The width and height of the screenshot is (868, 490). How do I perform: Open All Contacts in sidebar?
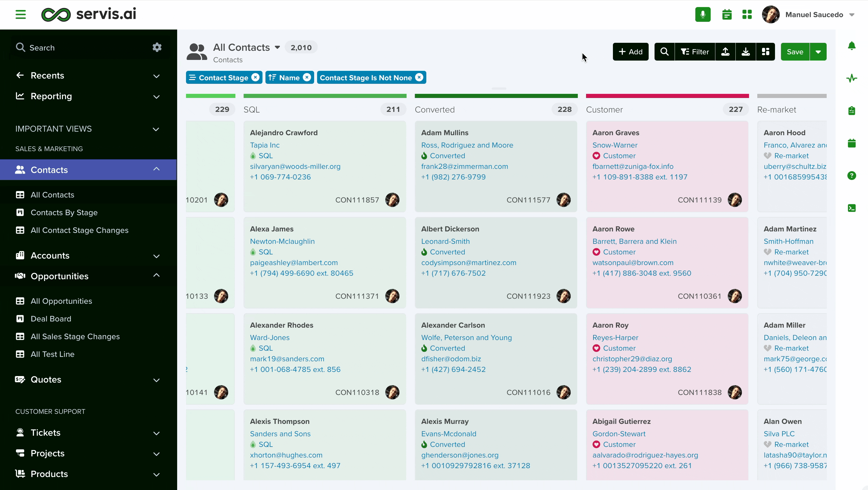tap(52, 195)
